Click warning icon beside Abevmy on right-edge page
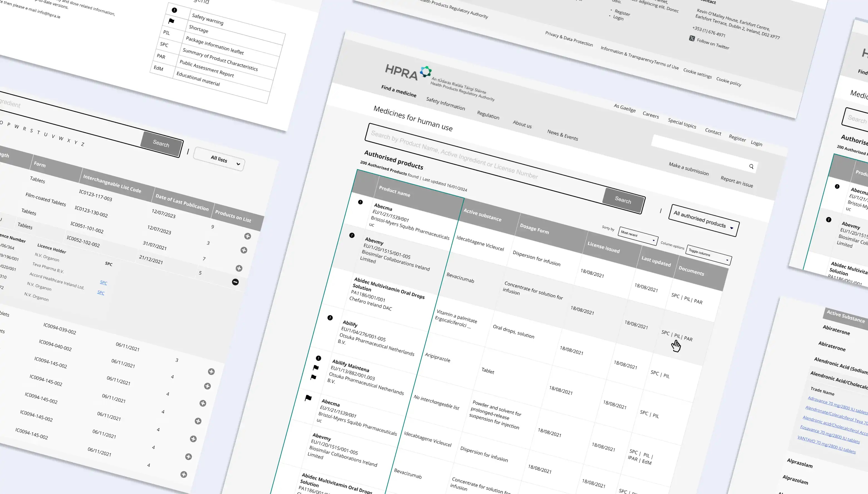868x494 pixels. [829, 219]
